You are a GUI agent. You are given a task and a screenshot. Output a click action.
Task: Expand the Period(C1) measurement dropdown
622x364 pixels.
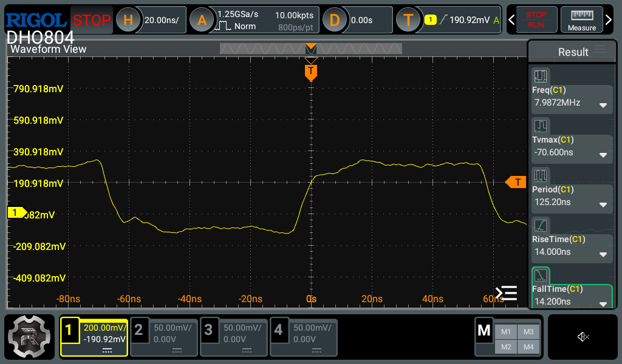(603, 205)
